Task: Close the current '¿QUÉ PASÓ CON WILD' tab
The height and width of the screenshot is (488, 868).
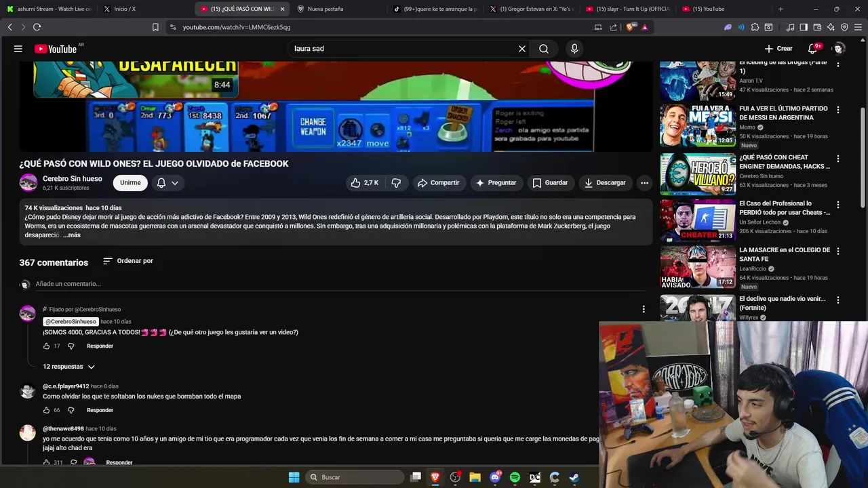Action: 282,9
